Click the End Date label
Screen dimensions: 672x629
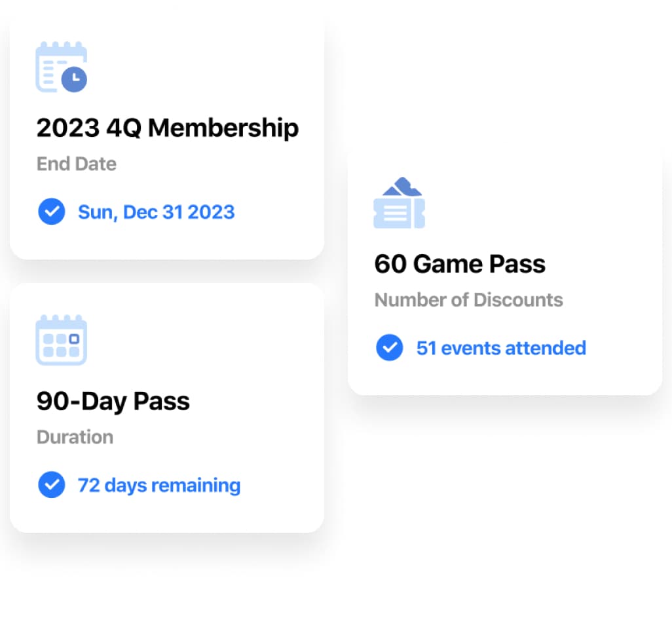click(x=77, y=164)
